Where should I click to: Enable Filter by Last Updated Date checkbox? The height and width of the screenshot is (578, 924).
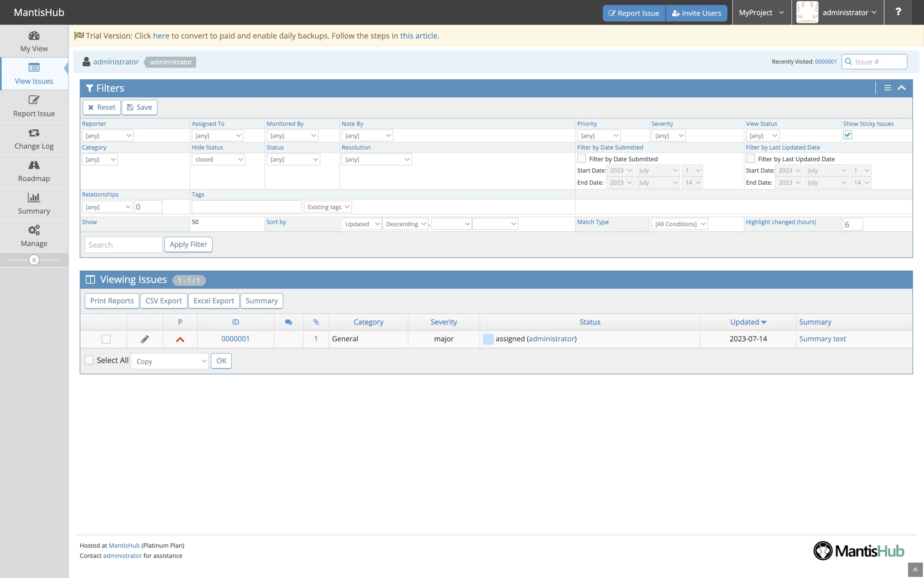(x=750, y=158)
